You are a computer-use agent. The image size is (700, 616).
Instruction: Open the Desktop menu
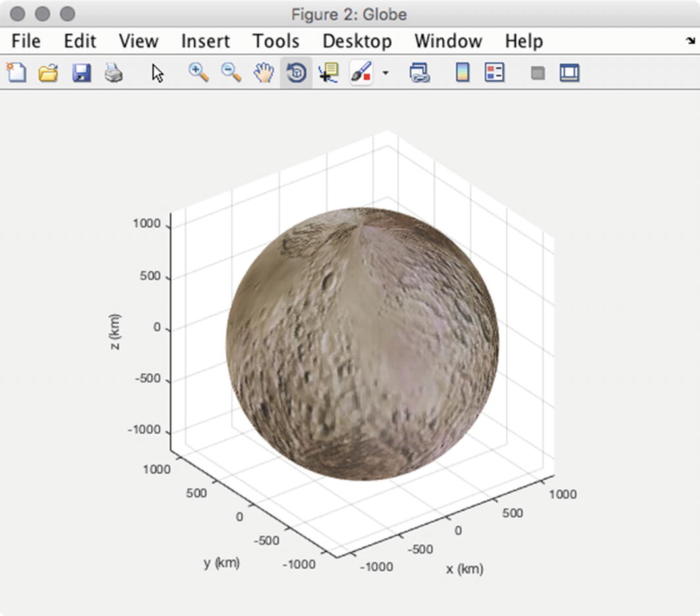357,41
